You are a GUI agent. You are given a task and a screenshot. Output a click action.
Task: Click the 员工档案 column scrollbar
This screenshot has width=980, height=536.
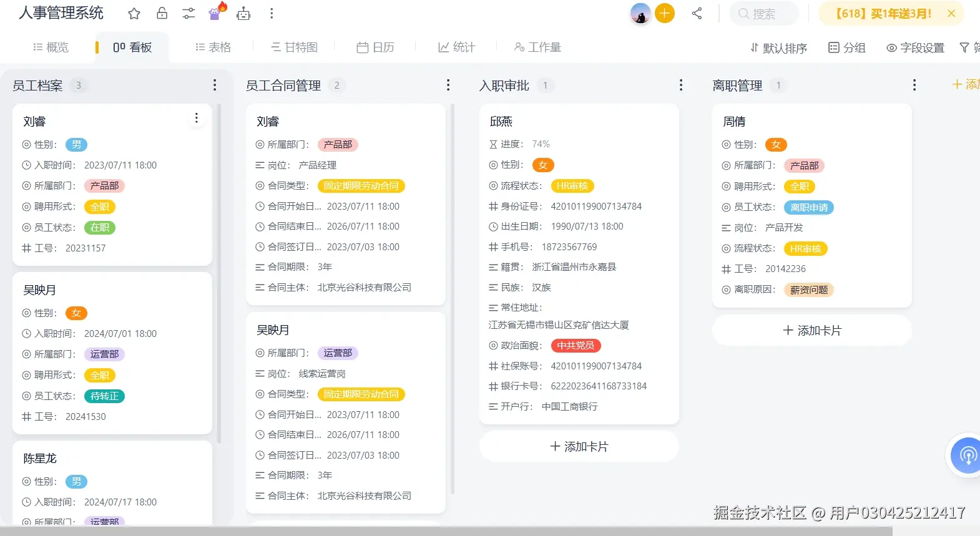(219, 273)
